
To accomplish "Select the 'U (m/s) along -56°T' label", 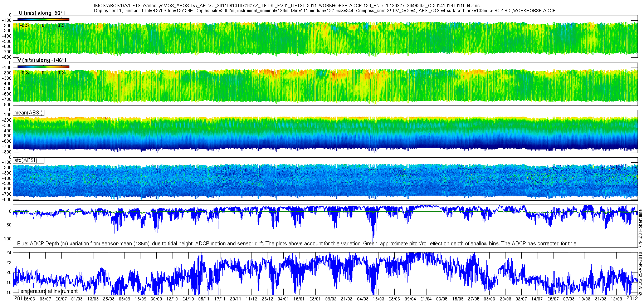I will pyautogui.click(x=42, y=13).
